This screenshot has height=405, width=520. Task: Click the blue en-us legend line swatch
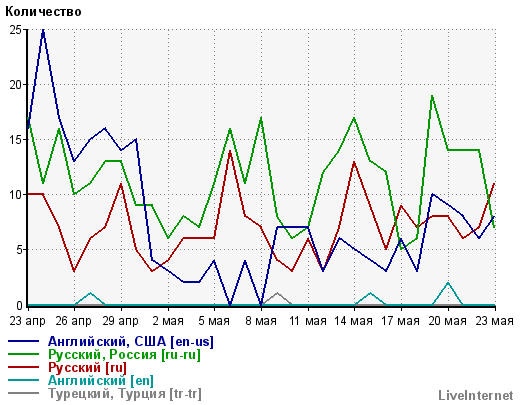23,342
